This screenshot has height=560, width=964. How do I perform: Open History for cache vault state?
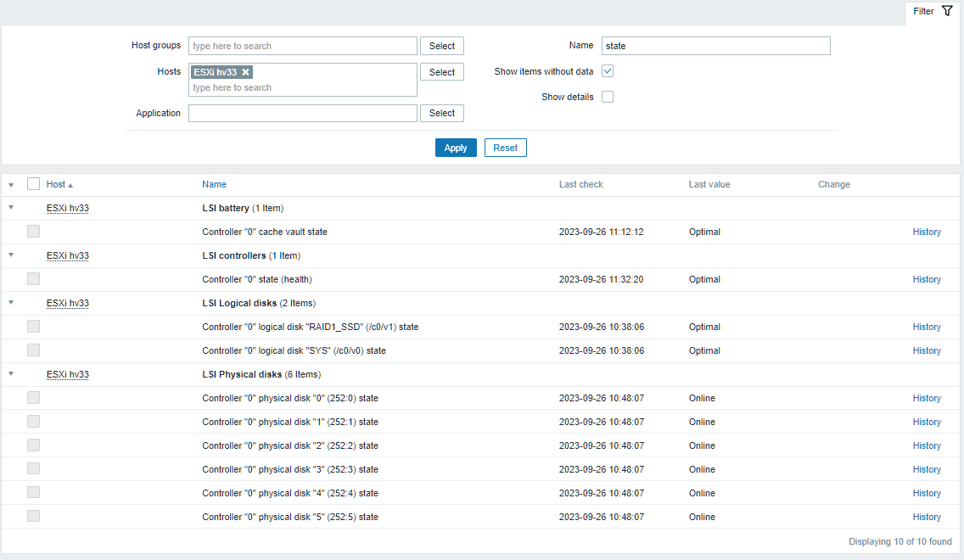click(x=927, y=232)
